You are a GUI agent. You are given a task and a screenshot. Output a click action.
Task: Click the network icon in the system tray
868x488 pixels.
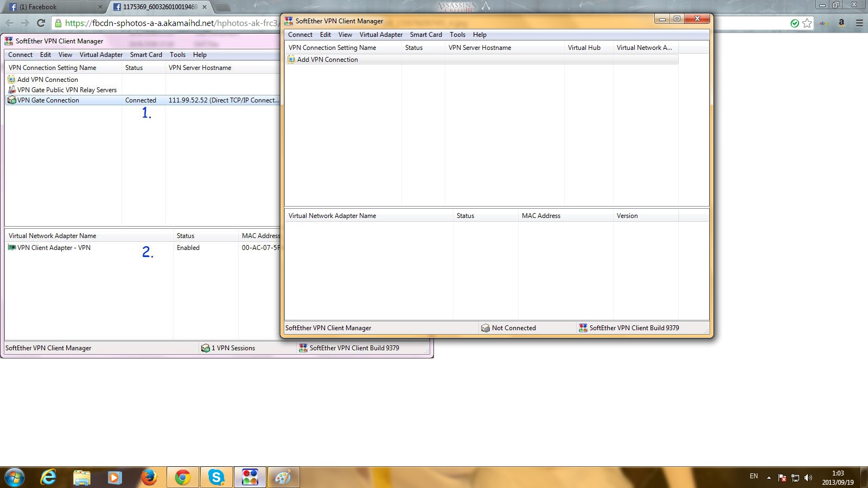tap(795, 478)
